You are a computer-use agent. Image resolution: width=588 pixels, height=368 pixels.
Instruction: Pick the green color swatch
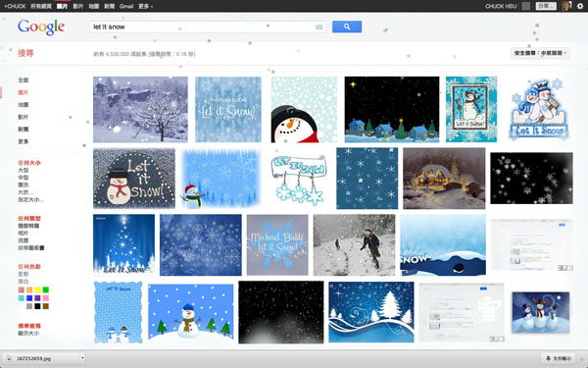[x=46, y=289]
